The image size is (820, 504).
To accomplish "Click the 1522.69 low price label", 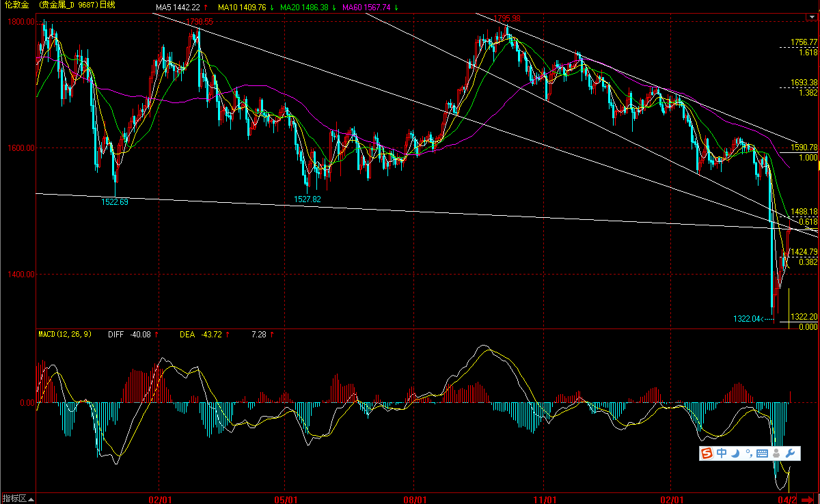I will pos(115,201).
